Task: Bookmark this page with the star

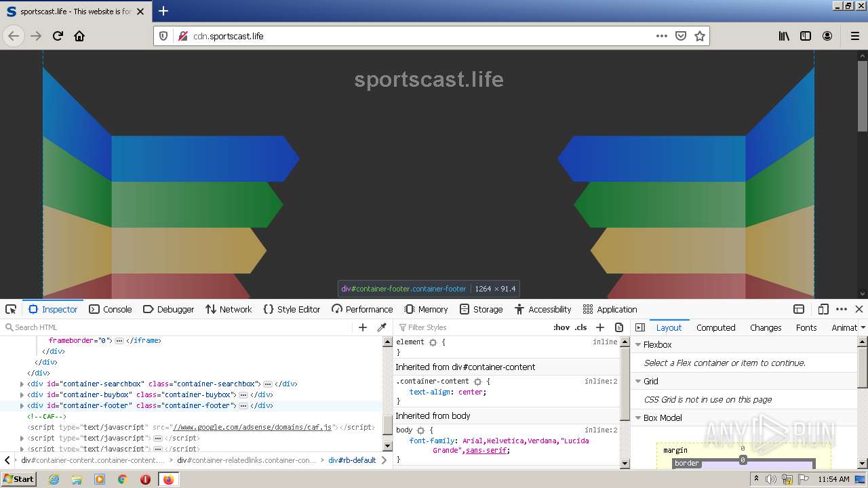Action: [700, 36]
